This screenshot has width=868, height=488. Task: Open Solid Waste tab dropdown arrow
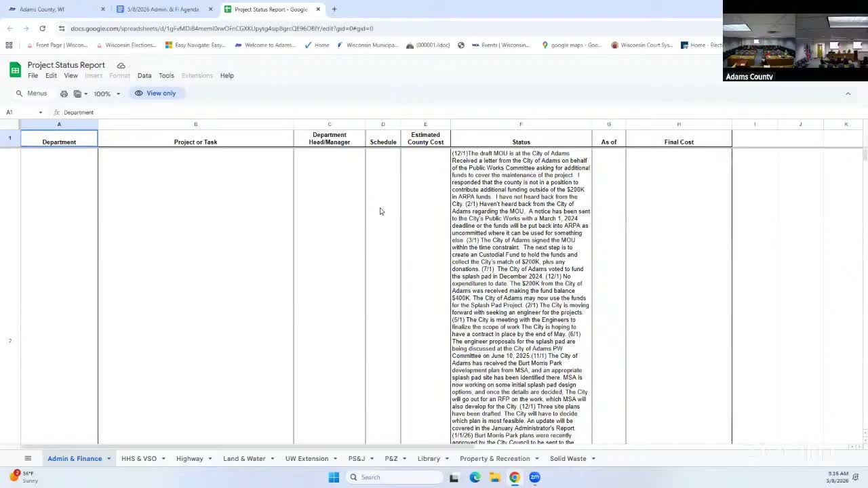pos(593,459)
